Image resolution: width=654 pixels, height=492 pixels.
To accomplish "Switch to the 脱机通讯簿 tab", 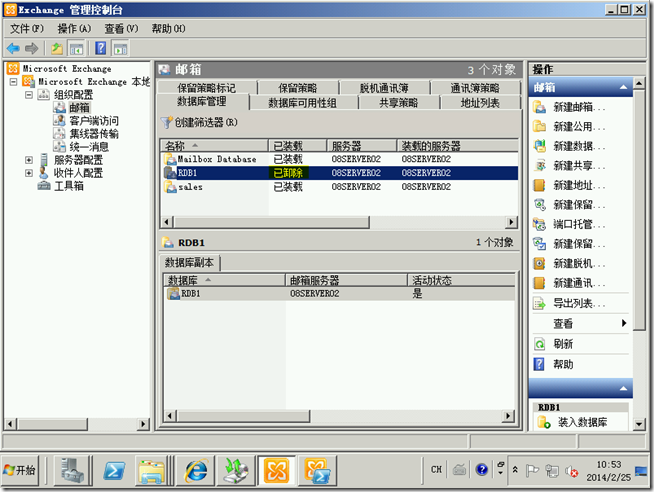I will point(384,88).
